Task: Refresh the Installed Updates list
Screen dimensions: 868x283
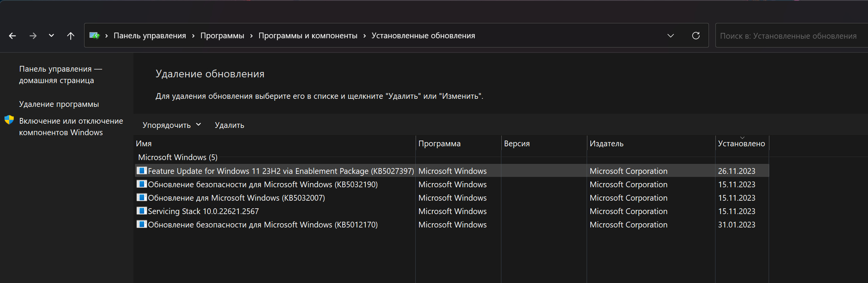Action: (x=696, y=36)
